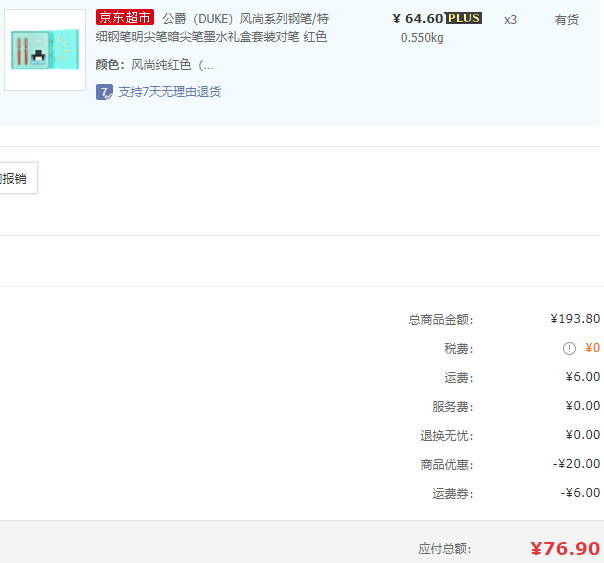Click the 运费 value ¥6.00
The image size is (604, 563).
click(583, 377)
